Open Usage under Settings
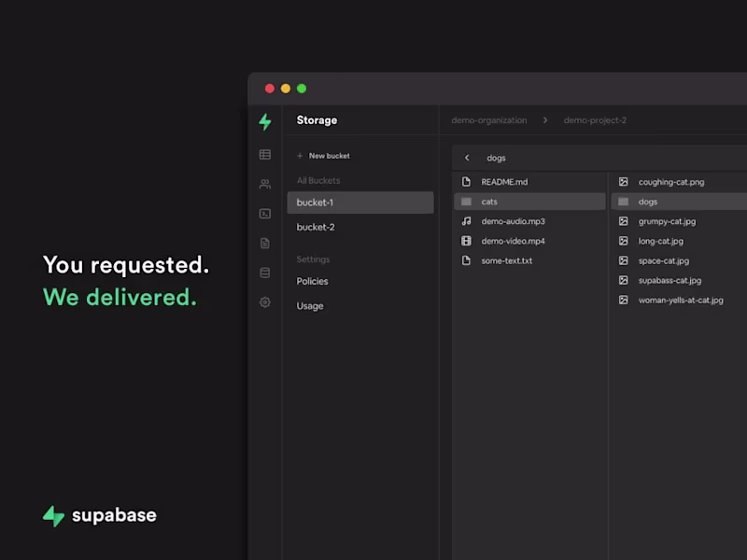This screenshot has height=560, width=747. pyautogui.click(x=310, y=306)
